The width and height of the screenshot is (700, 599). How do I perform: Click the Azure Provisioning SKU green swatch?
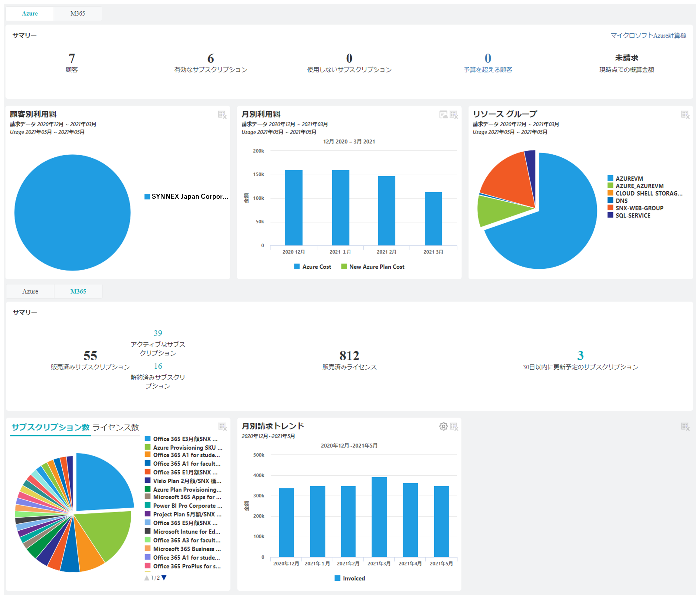(148, 447)
